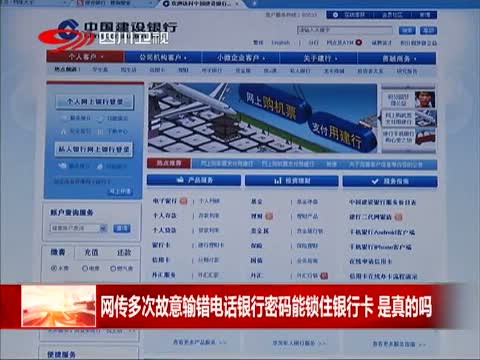480x360 pixels.
Task: Open the 小微企业客户 navigation menu
Action: pyautogui.click(x=241, y=58)
